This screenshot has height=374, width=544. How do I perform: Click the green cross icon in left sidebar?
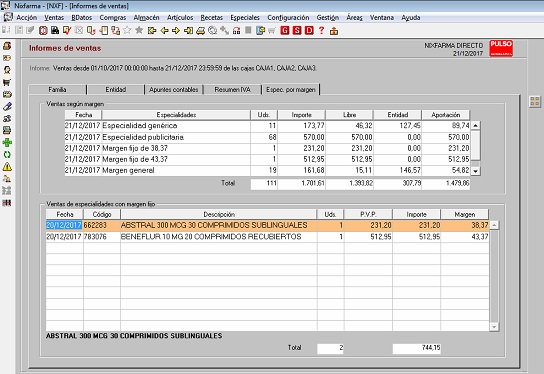pos(7,142)
